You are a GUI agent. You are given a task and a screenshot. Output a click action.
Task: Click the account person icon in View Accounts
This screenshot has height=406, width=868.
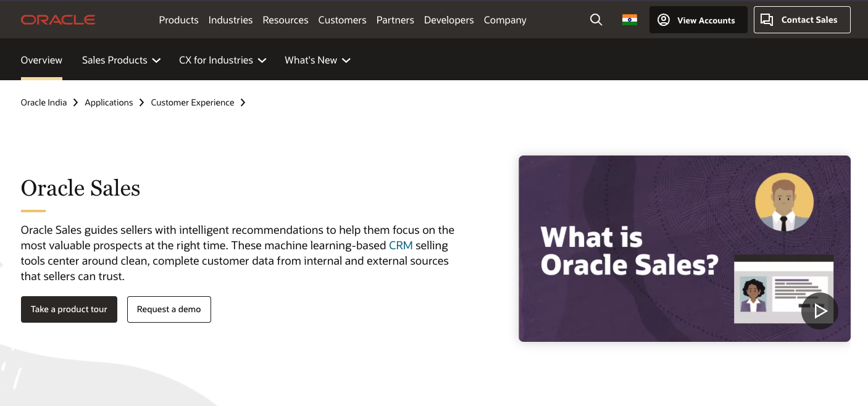pyautogui.click(x=664, y=20)
